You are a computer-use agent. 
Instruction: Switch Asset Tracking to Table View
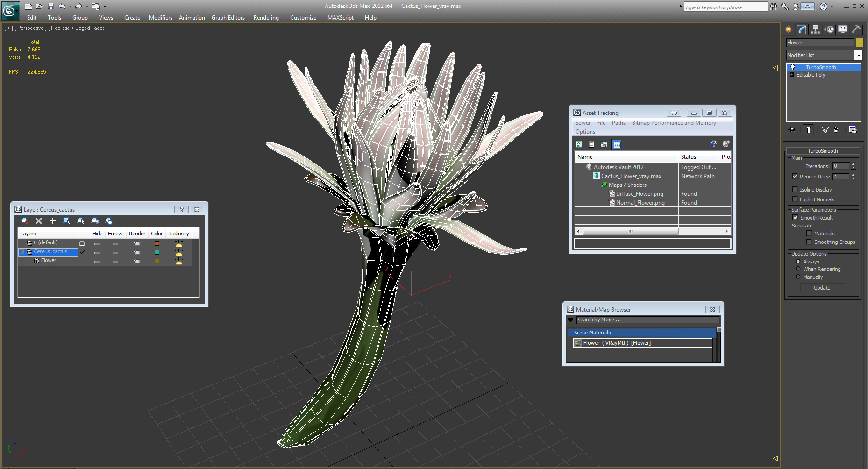coord(617,144)
